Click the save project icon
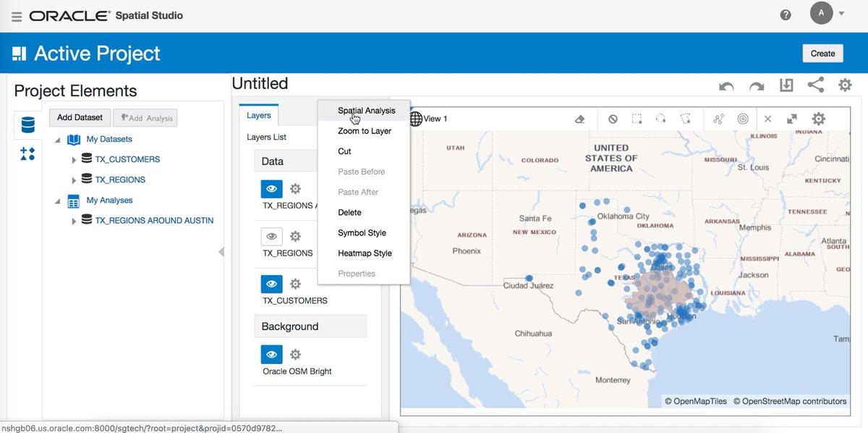The image size is (868, 433). [x=786, y=85]
